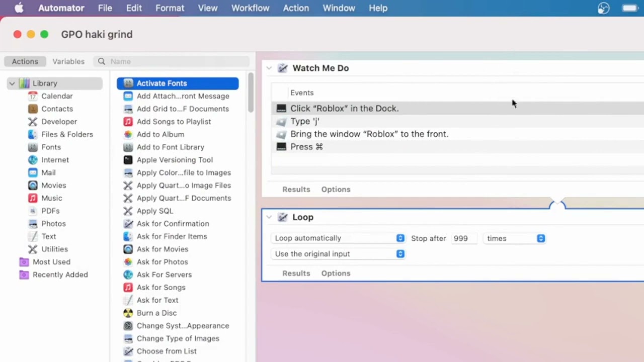Open the Action menu
The height and width of the screenshot is (362, 644).
[x=296, y=8]
